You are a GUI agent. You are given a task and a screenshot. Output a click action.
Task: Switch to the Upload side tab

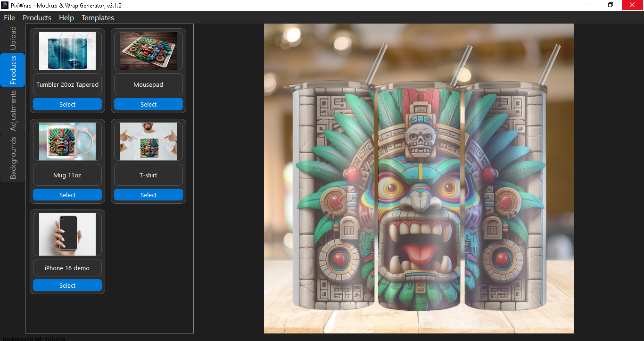click(x=13, y=38)
